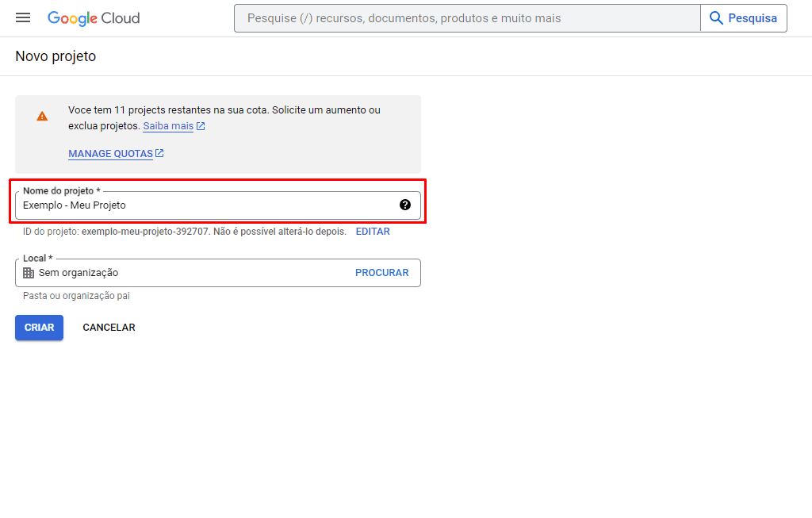Select EDITAR to change the project ID
812x518 pixels.
[x=373, y=232]
